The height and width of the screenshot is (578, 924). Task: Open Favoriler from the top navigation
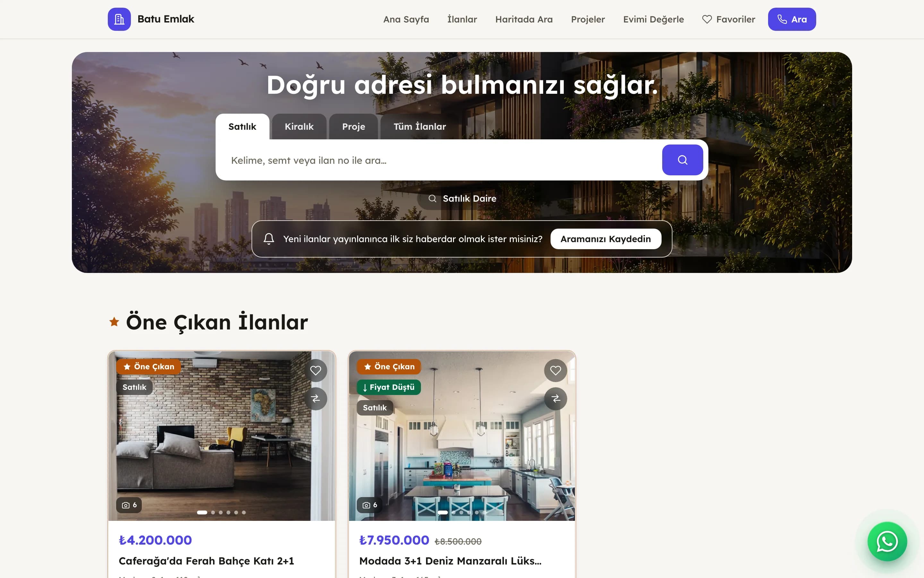pos(729,20)
